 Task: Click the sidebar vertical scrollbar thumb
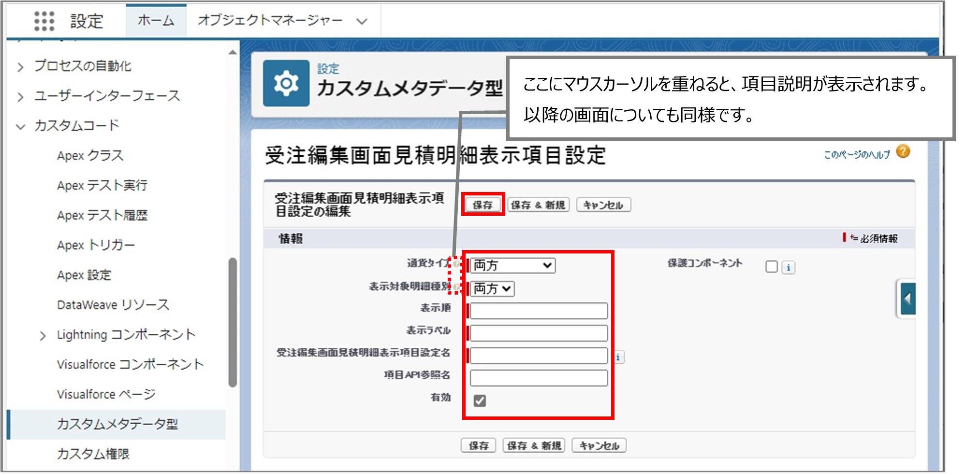click(233, 323)
